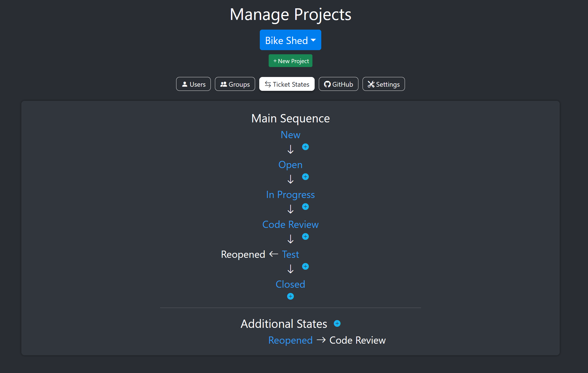The width and height of the screenshot is (588, 373).
Task: Add a state after In Progress using plus icon
Action: click(305, 207)
